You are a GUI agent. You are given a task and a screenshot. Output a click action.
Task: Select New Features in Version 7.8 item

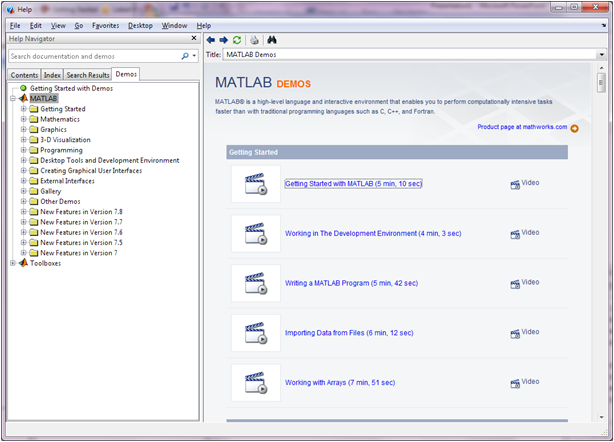(x=81, y=212)
